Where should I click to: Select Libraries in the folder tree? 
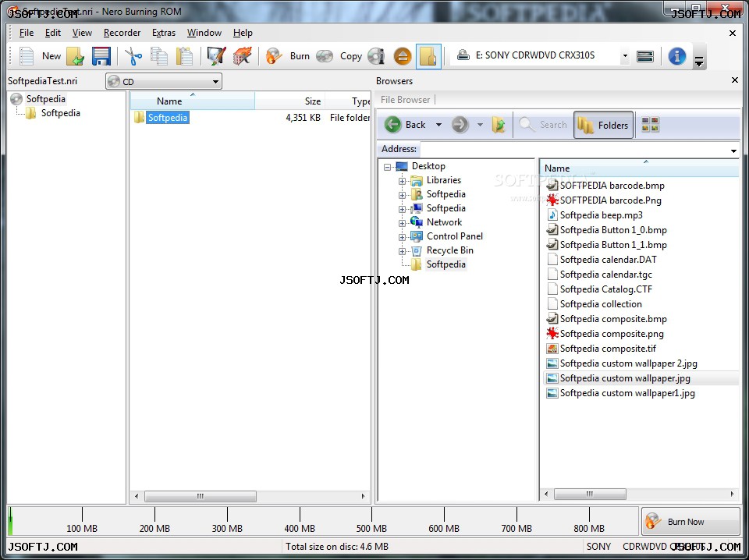point(444,180)
